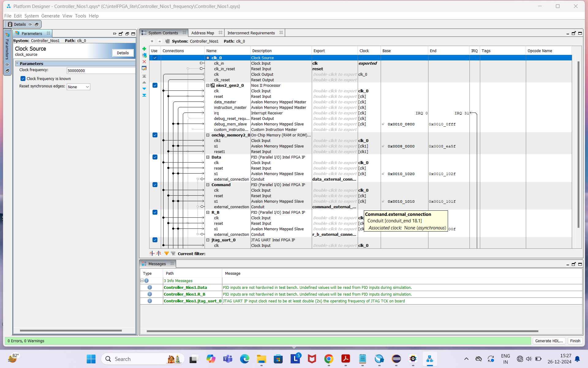Switch to the Address Map tab

click(202, 33)
